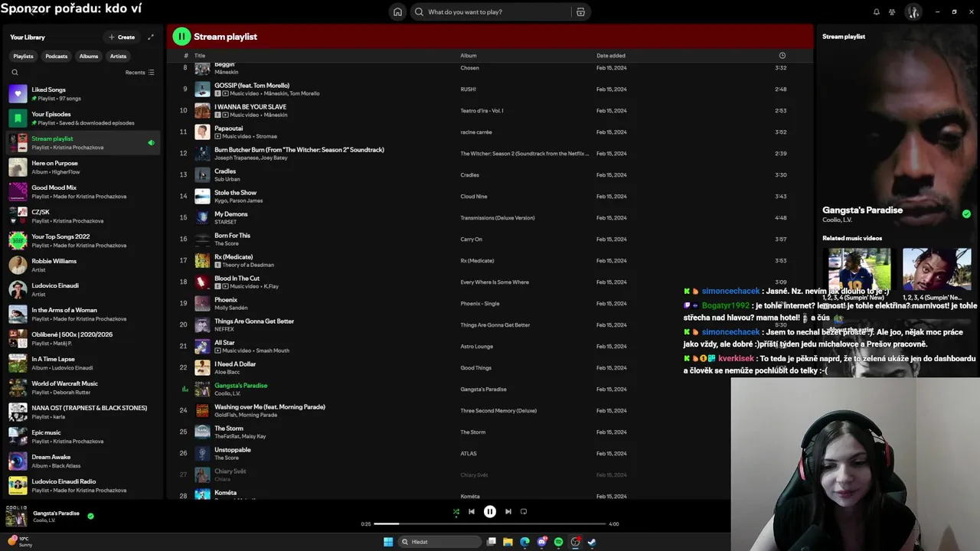Open Gangsta's Paradise title in Now Playing panel

click(862, 210)
